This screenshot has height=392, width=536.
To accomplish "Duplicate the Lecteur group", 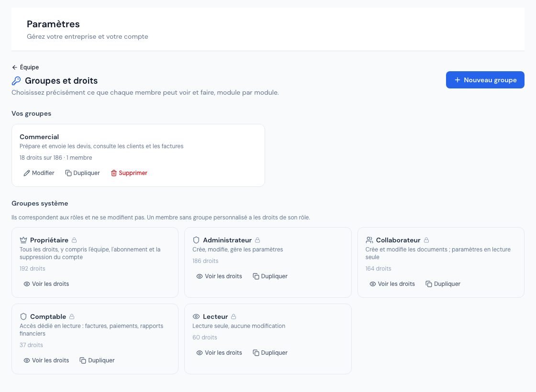I will click(270, 353).
